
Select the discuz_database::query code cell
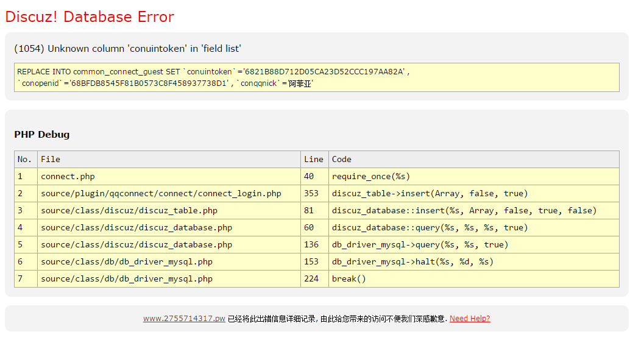474,227
